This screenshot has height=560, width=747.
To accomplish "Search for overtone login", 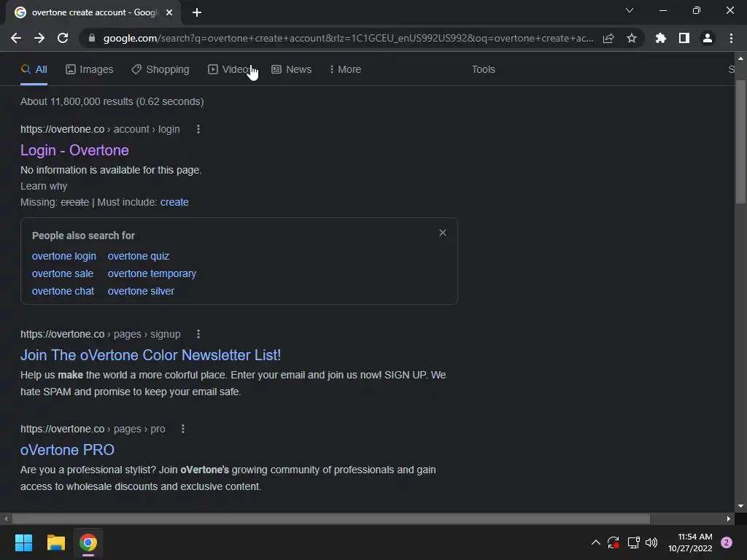I will pyautogui.click(x=64, y=256).
